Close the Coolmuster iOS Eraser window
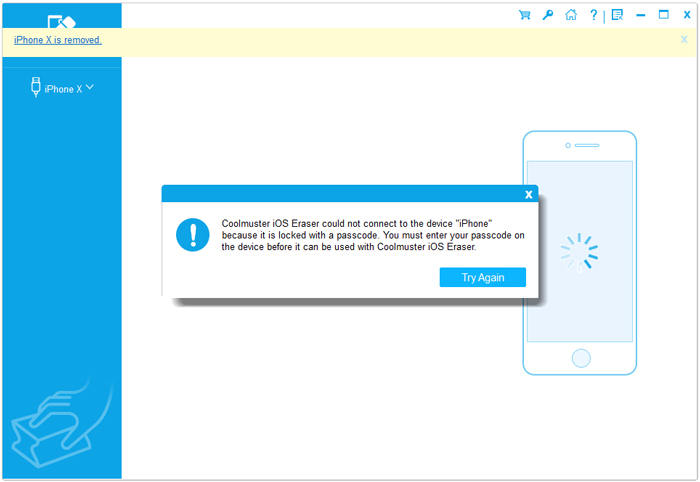 686,15
